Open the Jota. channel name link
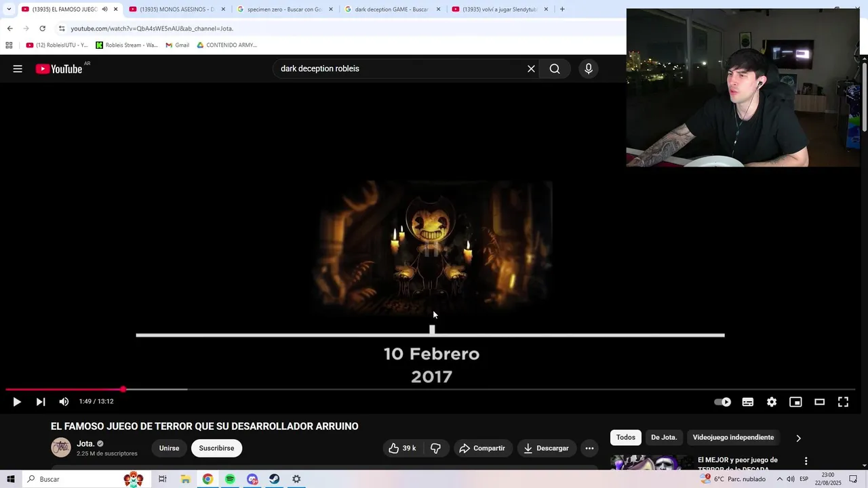The height and width of the screenshot is (488, 868). (85, 444)
